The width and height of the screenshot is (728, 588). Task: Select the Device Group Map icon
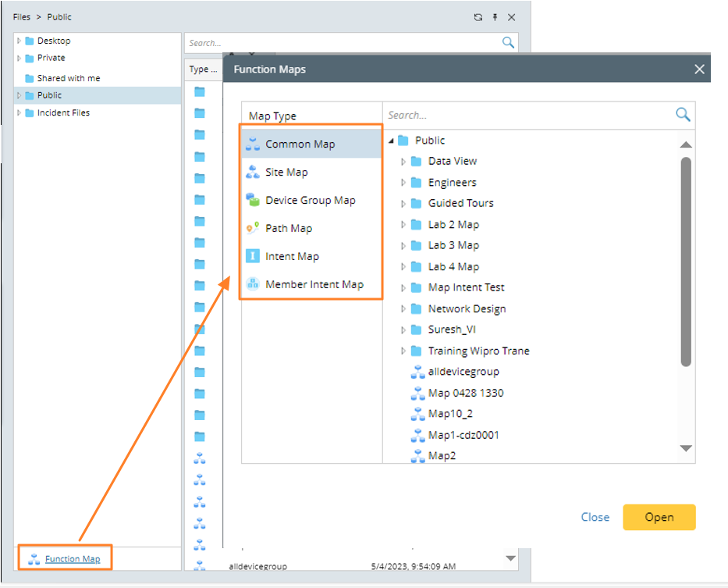pos(252,200)
